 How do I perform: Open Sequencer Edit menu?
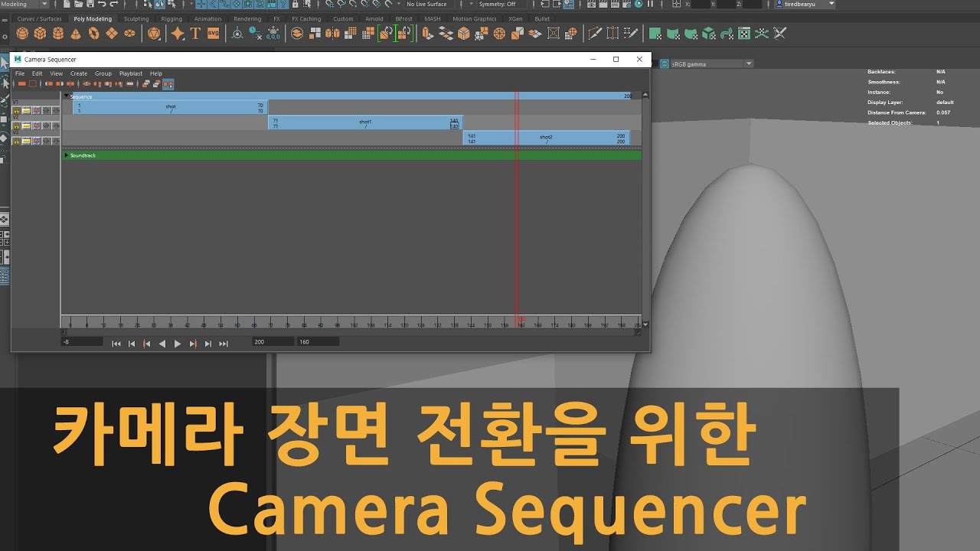tap(37, 73)
